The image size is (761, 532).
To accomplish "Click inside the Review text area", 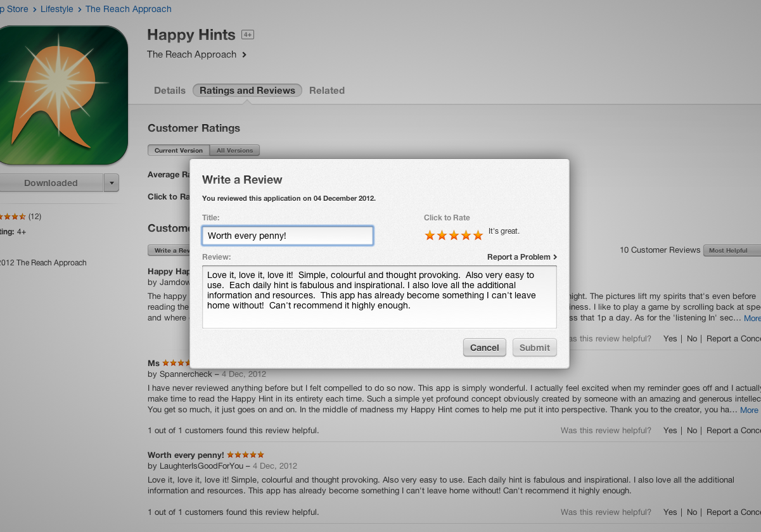I will 380,297.
